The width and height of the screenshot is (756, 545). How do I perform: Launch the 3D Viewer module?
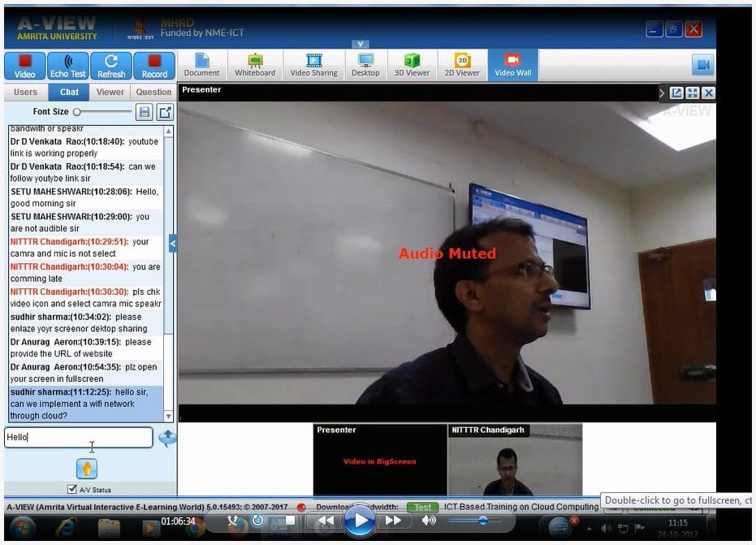coord(412,65)
